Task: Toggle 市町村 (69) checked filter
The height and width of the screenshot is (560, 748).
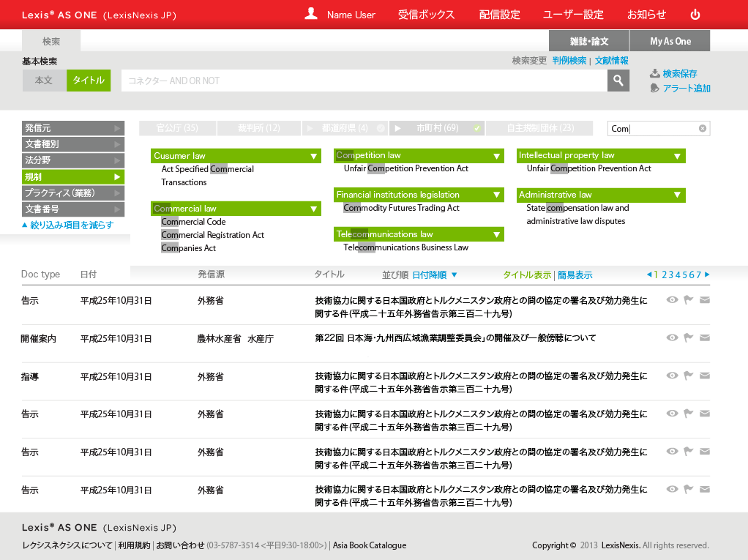Action: coord(437,128)
